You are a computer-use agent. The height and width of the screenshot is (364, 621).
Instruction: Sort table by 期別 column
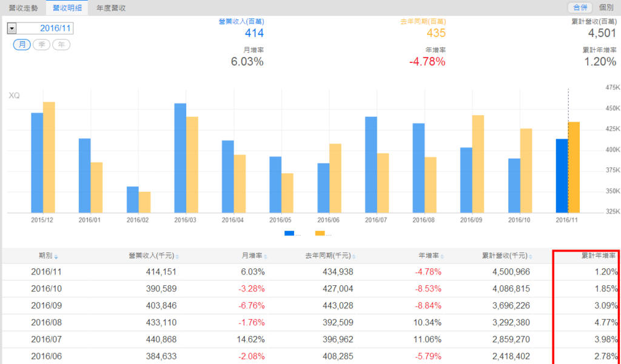click(x=49, y=256)
